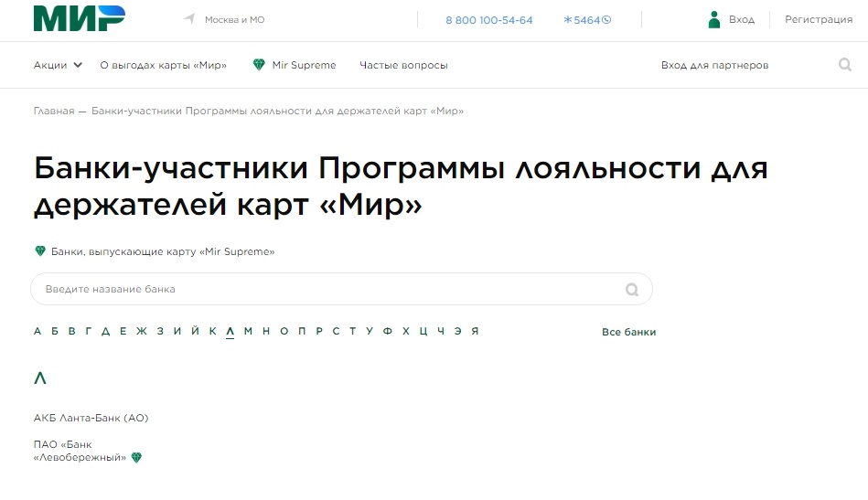Open the Mir Supreme menu item

coord(304,65)
